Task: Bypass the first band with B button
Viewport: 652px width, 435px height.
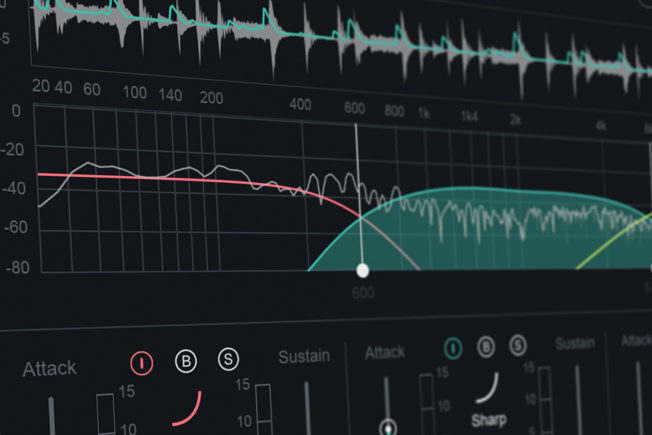Action: 187,362
